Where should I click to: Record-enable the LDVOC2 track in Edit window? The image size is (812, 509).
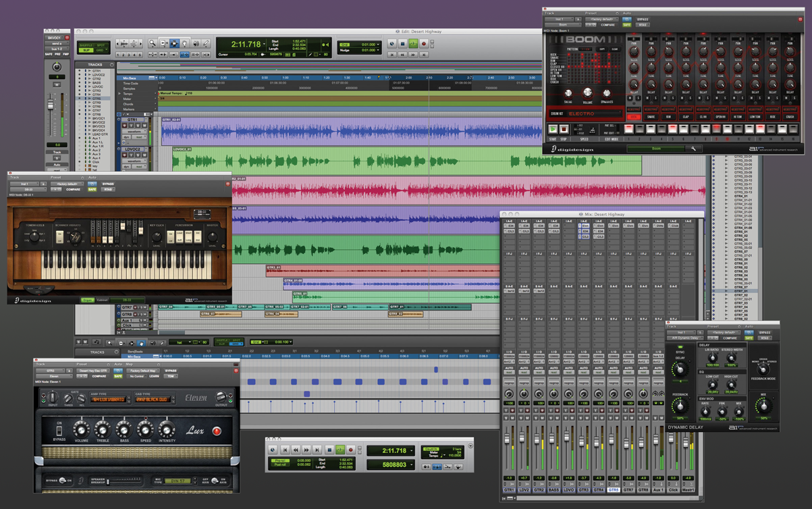[x=124, y=155]
